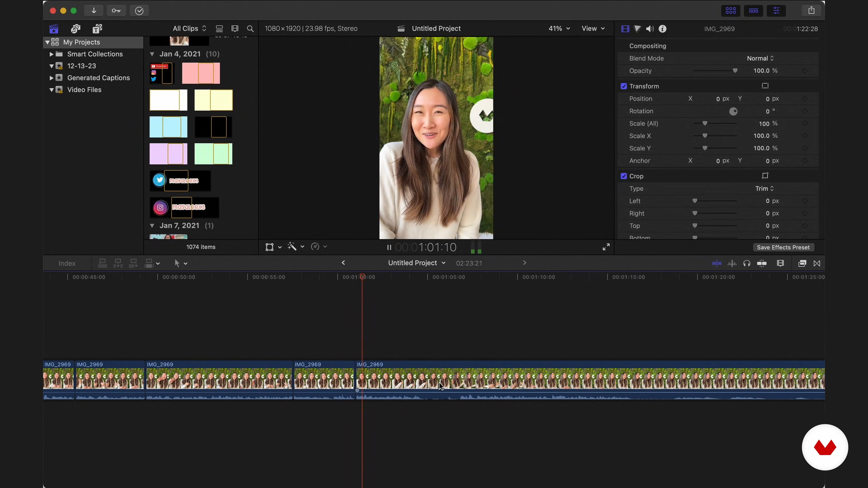Expand Smart Collections folder
Image resolution: width=868 pixels, height=488 pixels.
pyautogui.click(x=51, y=54)
